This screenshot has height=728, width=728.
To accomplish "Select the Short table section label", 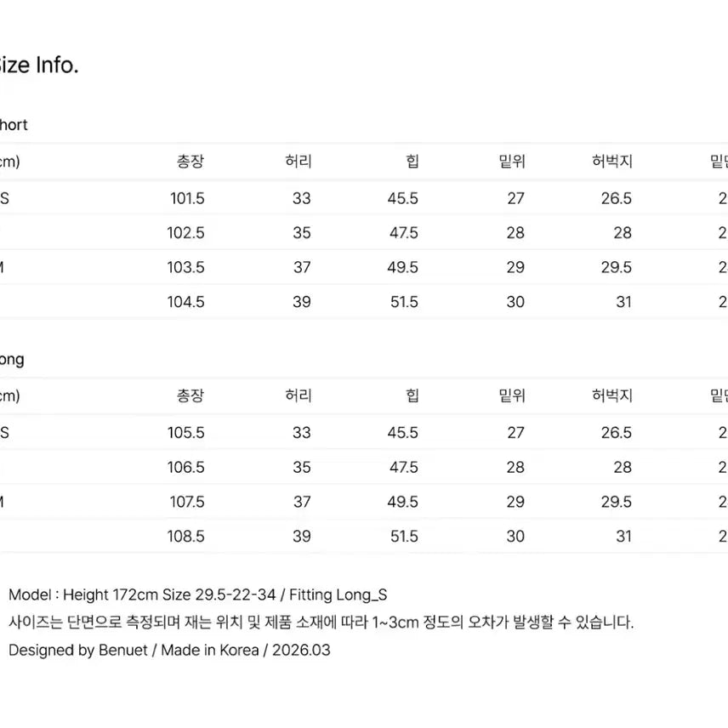I will 14,125.
